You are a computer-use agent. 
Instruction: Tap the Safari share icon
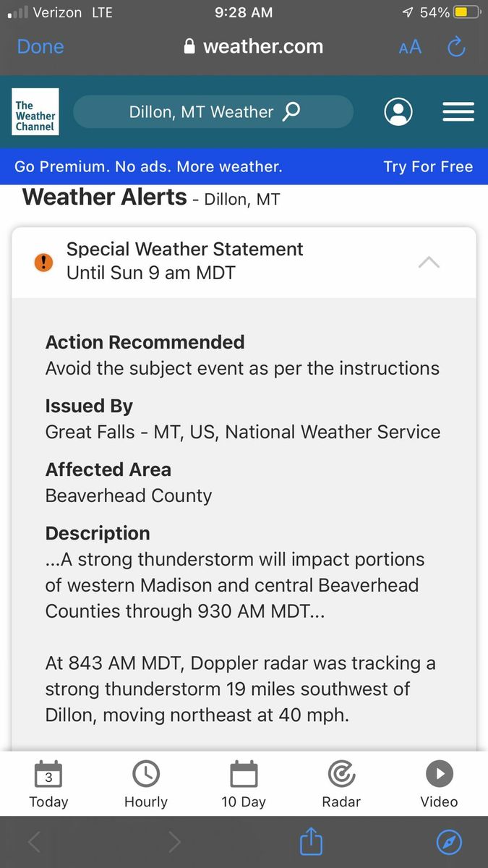coord(310,842)
